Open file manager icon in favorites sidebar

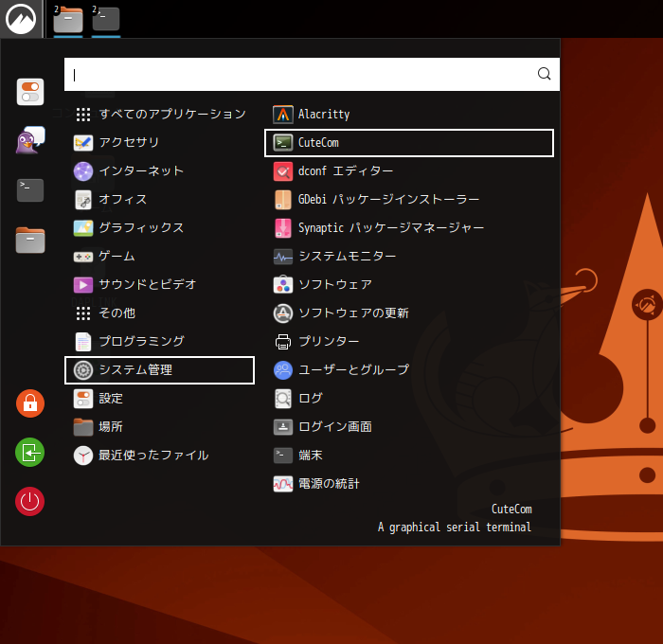pos(30,240)
